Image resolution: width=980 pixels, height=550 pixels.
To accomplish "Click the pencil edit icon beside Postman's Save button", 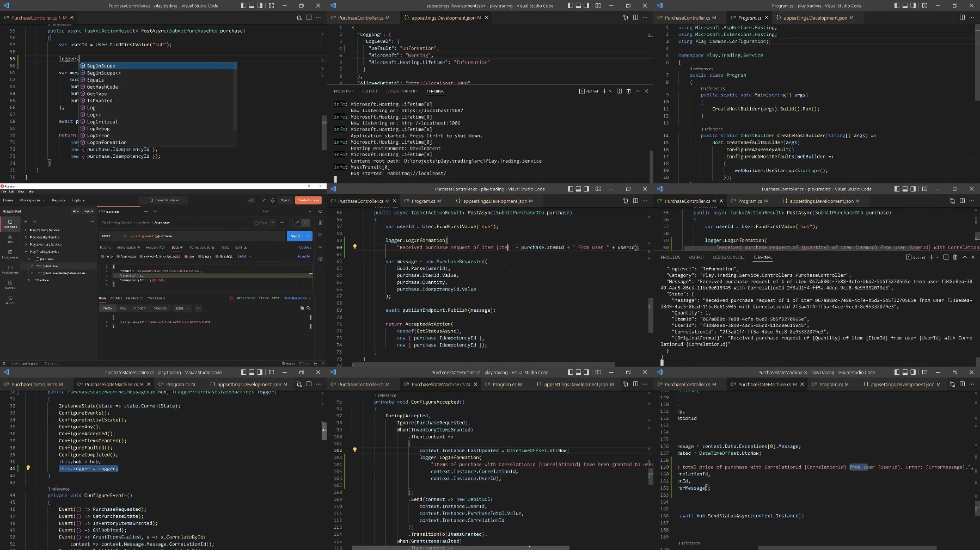I will [x=297, y=223].
